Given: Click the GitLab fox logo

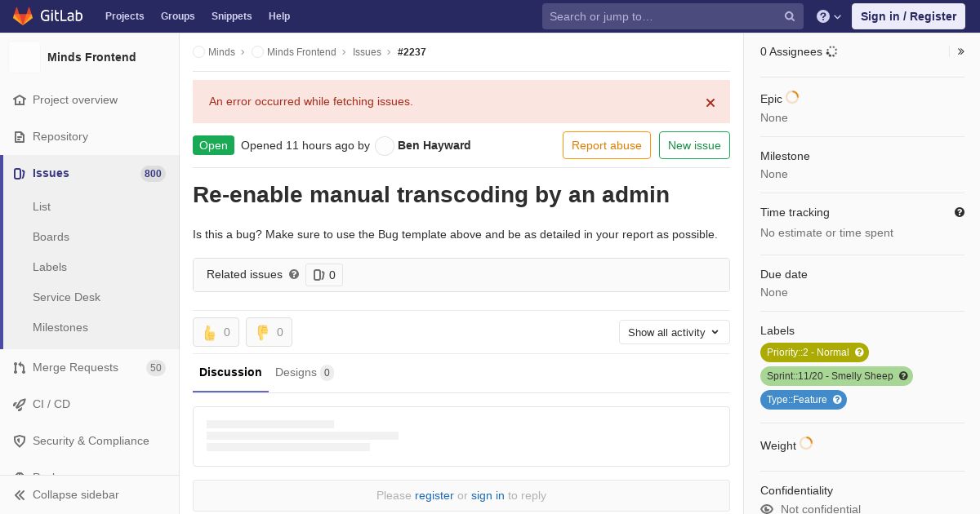Looking at the screenshot, I should point(23,16).
